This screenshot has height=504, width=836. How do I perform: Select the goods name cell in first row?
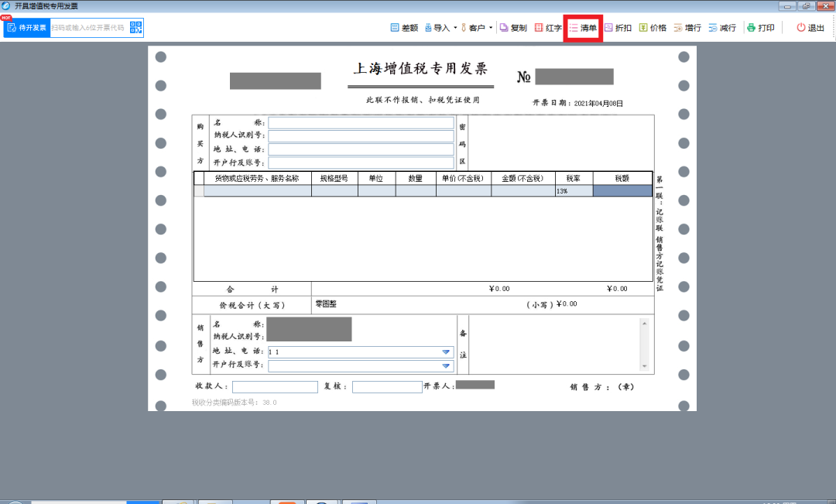[x=258, y=191]
